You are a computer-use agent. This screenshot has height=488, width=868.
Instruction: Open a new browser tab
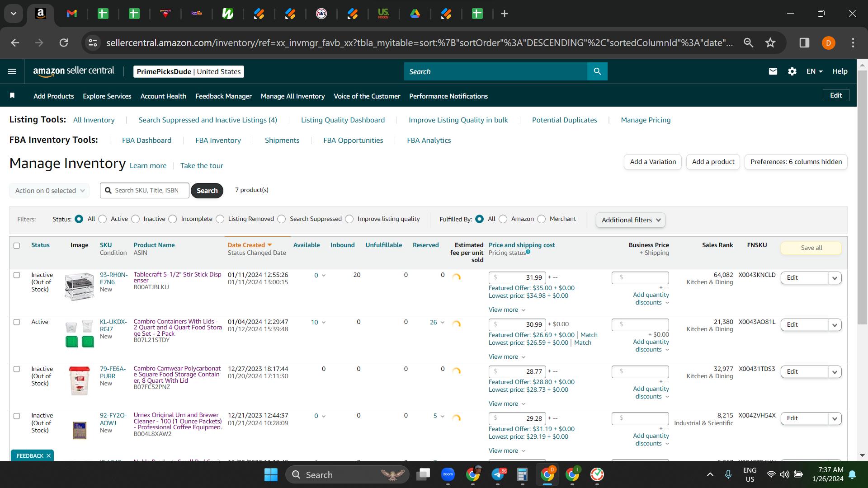505,14
